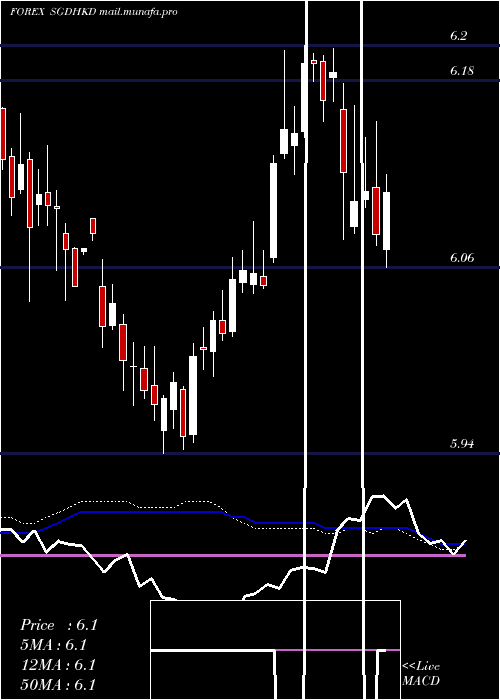The width and height of the screenshot is (500, 700).
Task: Click the '<<Live MACD' label
Action: coord(421,673)
